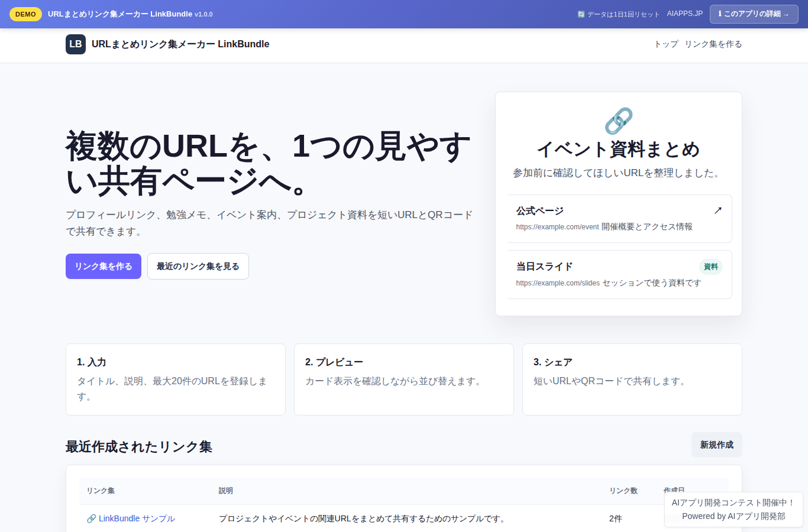Open the 公式ページ link card
The height and width of the screenshot is (532, 808).
(619, 219)
